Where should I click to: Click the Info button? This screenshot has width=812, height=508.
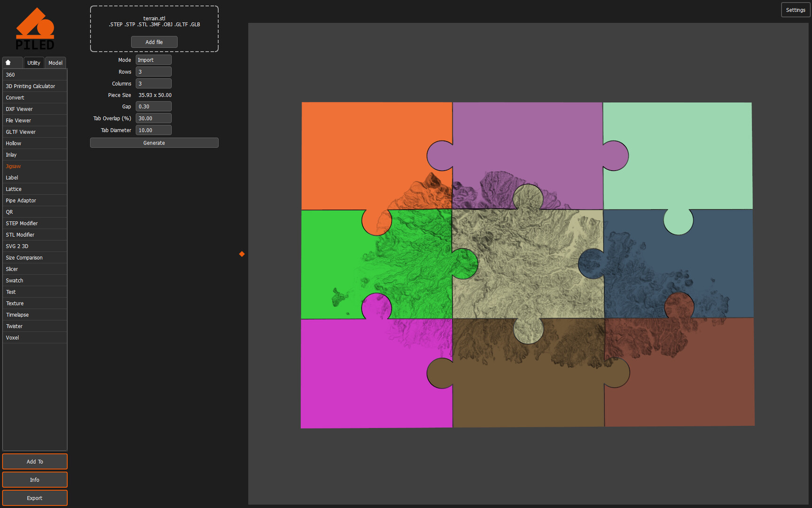pos(35,480)
